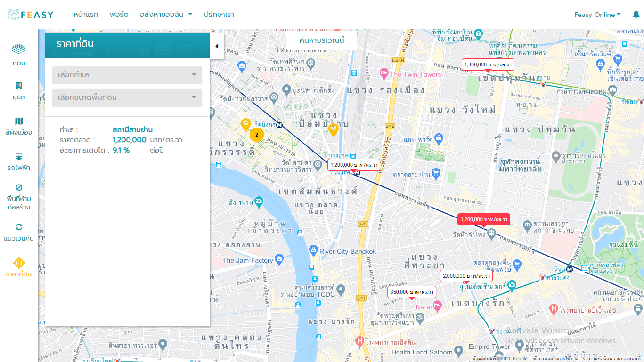
Task: Show the รถไฟฟ้า train lines layer
Action: click(x=19, y=161)
